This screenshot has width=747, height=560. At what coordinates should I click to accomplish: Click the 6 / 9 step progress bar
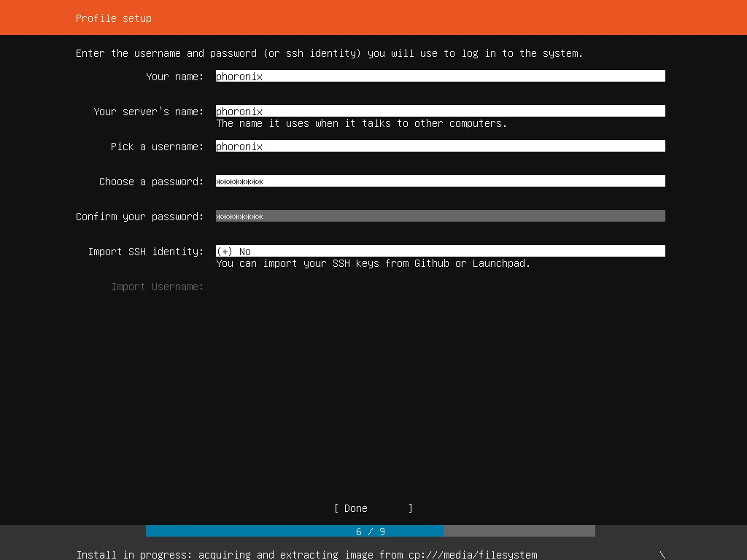click(371, 531)
